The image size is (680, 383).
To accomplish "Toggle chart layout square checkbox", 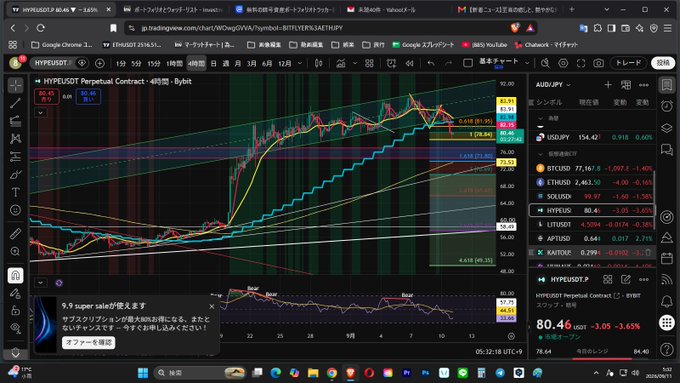I will (x=468, y=63).
